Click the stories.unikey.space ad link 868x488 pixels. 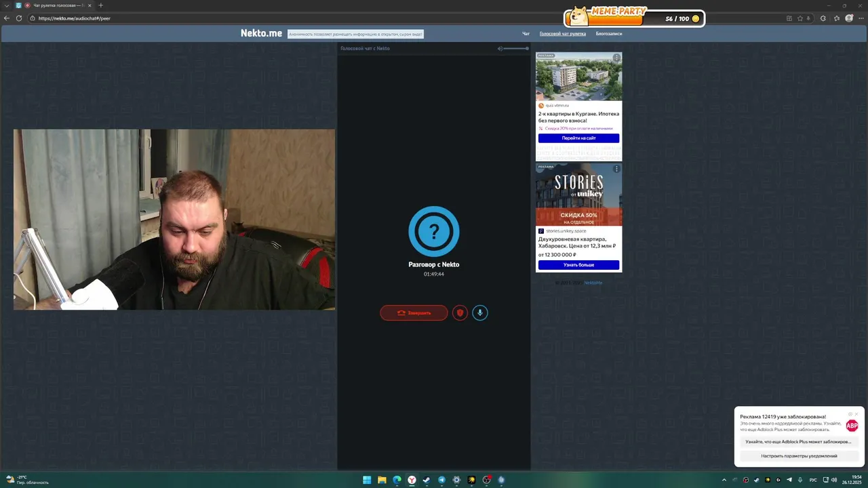(566, 231)
